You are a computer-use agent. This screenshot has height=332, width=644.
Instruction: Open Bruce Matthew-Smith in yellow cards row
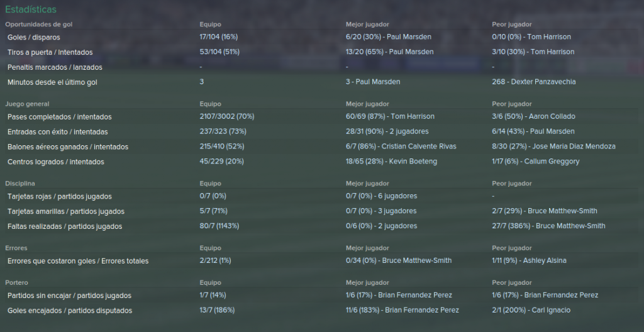tap(562, 211)
